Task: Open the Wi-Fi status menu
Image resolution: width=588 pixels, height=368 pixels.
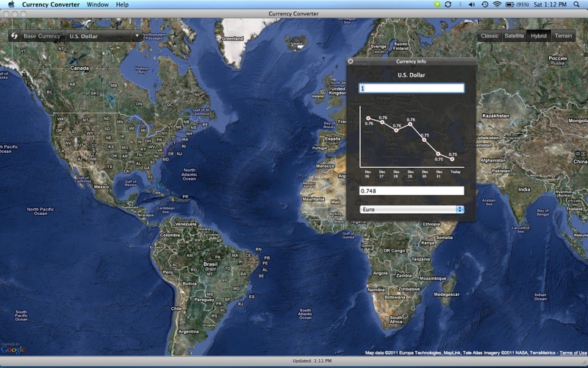Action: (x=497, y=4)
